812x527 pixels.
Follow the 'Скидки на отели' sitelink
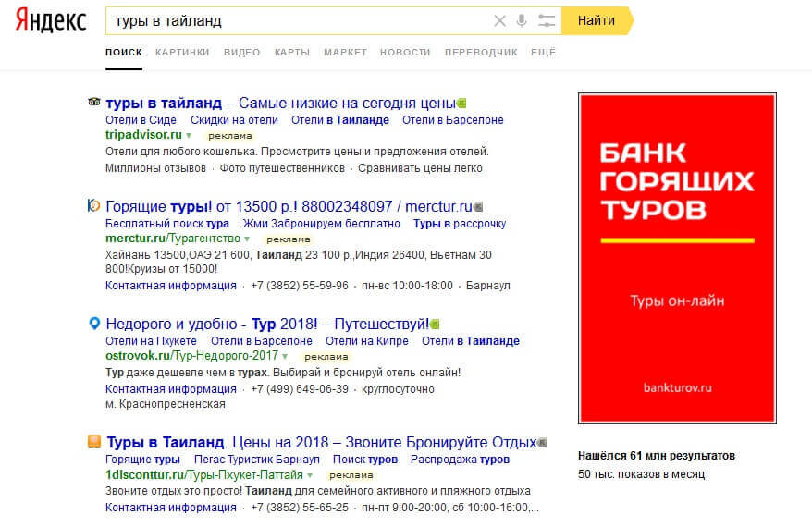234,120
